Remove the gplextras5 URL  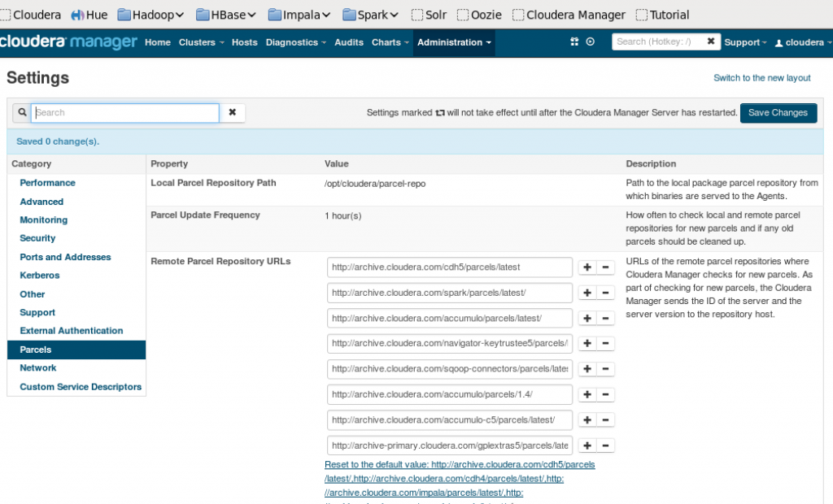click(x=605, y=445)
